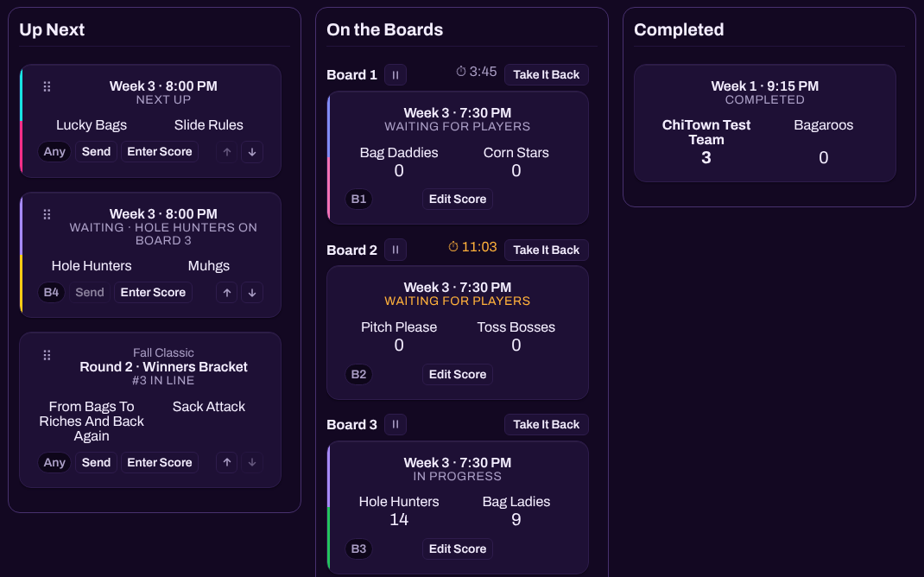The image size is (924, 577).
Task: Send Lucky Bags vs Slide Rules to a board
Action: tap(96, 152)
